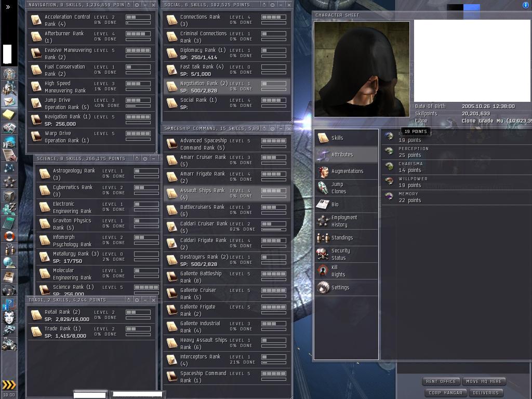Screen dimensions: 532x399
Task: Open the in-game Browser globe icon
Action: (x=9, y=262)
